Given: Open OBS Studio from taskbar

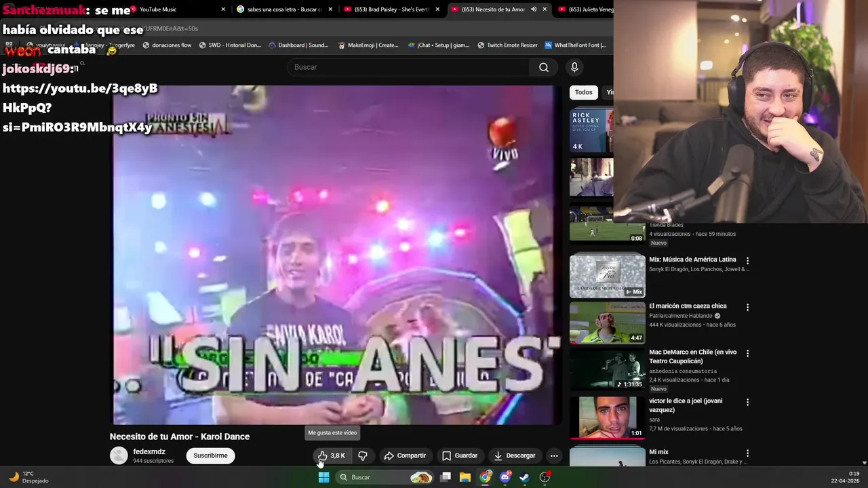Looking at the screenshot, I should (545, 477).
